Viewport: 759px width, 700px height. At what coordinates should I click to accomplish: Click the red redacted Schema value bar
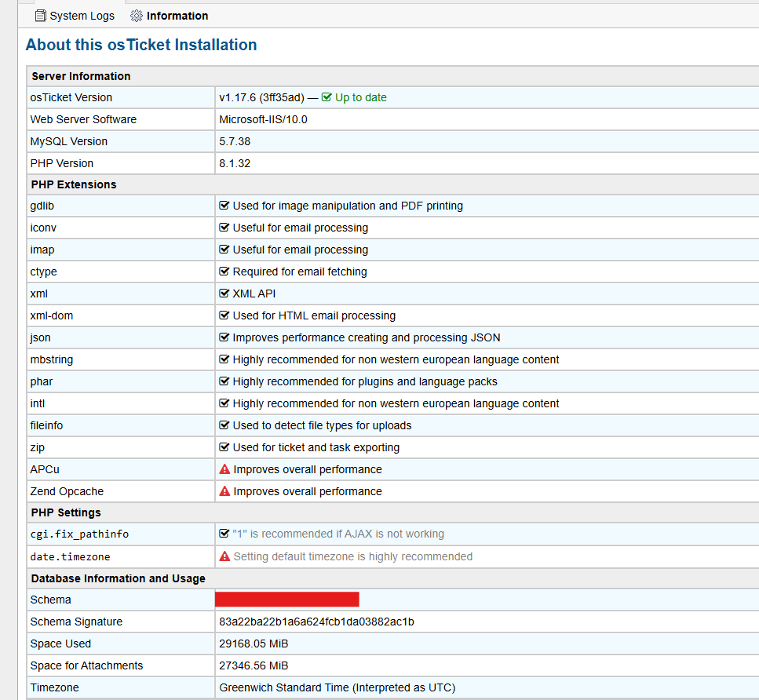[x=287, y=600]
